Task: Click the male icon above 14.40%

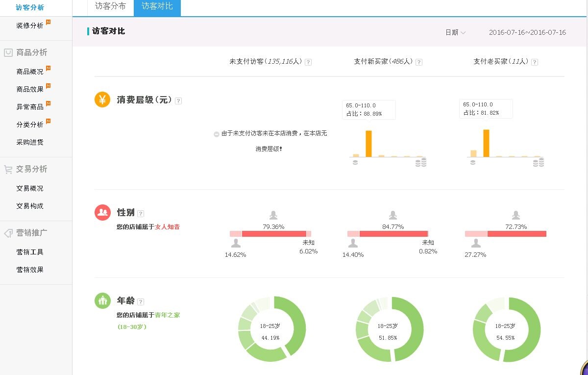Action: pyautogui.click(x=353, y=244)
